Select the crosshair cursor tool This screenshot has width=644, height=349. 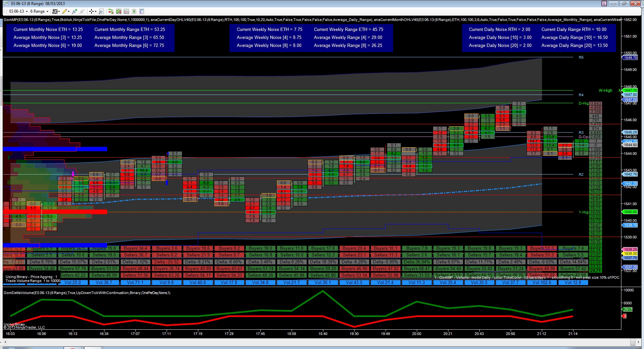point(91,11)
